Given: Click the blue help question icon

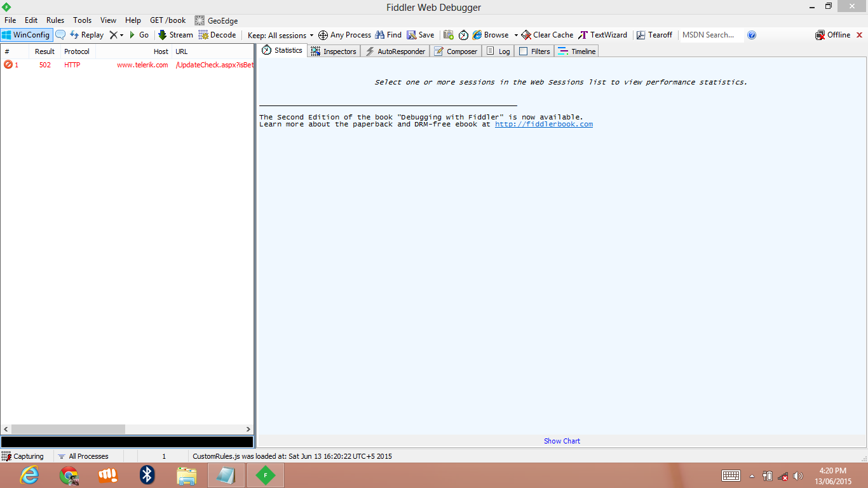Looking at the screenshot, I should coord(752,35).
